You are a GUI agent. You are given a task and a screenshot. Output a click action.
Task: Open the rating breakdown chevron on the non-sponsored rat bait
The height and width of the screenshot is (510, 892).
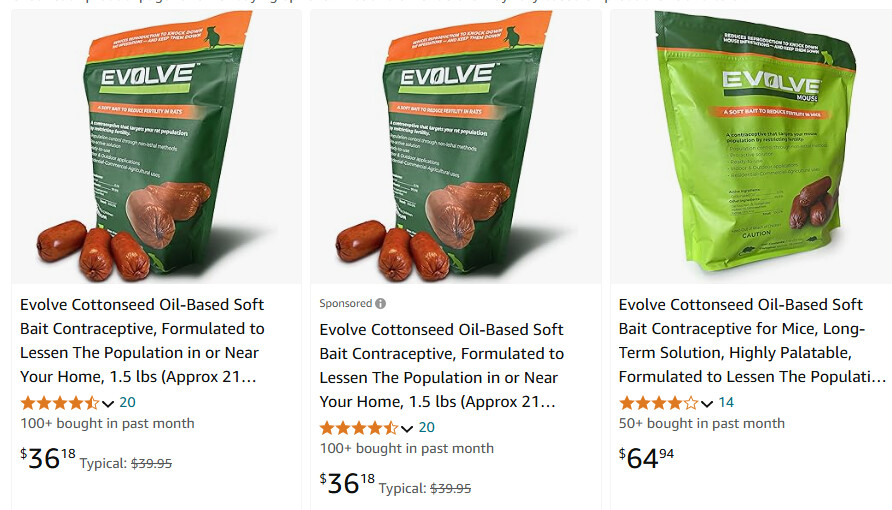(107, 403)
